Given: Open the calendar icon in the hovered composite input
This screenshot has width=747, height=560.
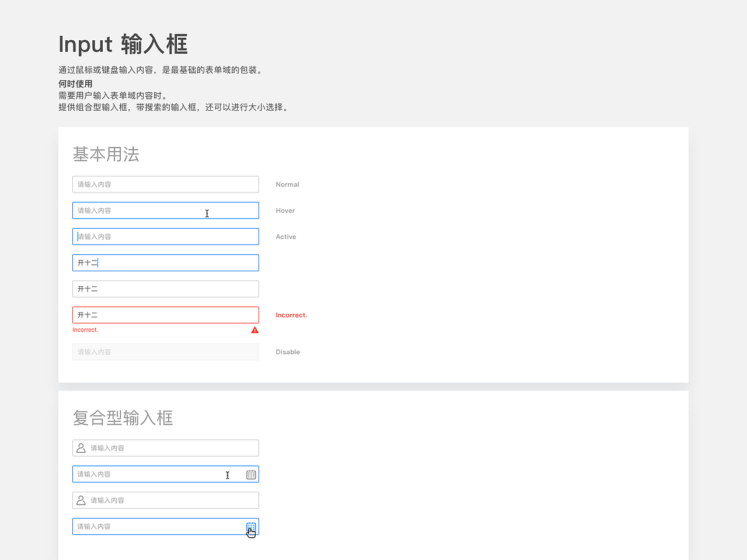Looking at the screenshot, I should (251, 474).
